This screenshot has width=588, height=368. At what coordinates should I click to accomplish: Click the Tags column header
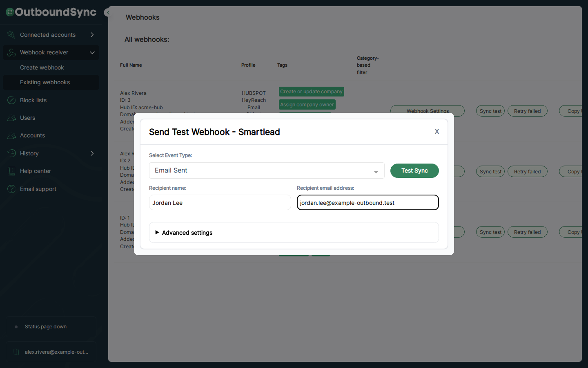pyautogui.click(x=282, y=65)
